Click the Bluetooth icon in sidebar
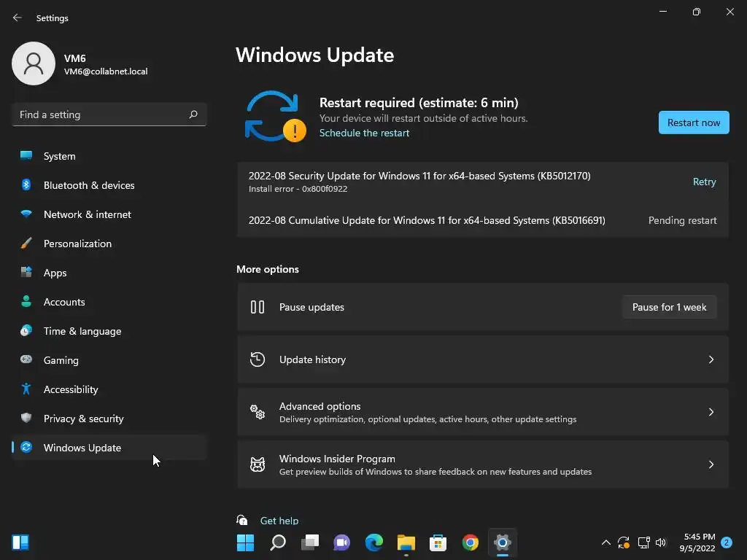The image size is (747, 560). tap(26, 184)
